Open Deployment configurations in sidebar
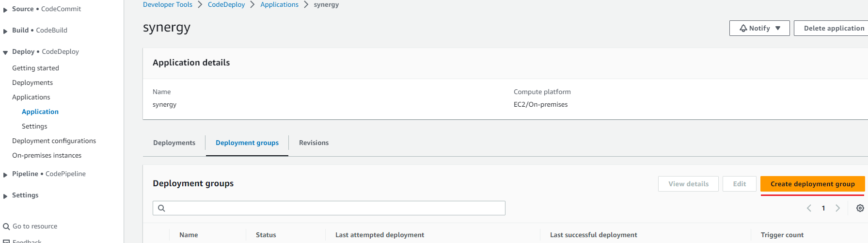This screenshot has height=243, width=868. coord(54,141)
